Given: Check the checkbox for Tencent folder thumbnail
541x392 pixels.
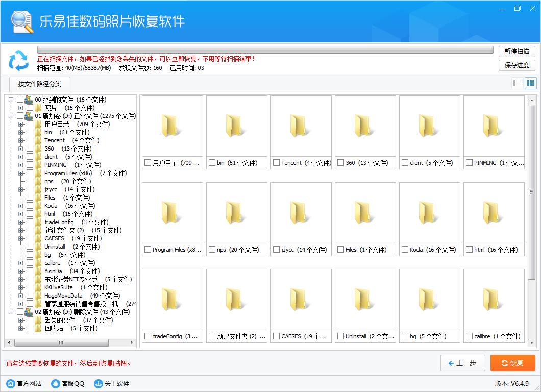Looking at the screenshot, I should [x=276, y=162].
